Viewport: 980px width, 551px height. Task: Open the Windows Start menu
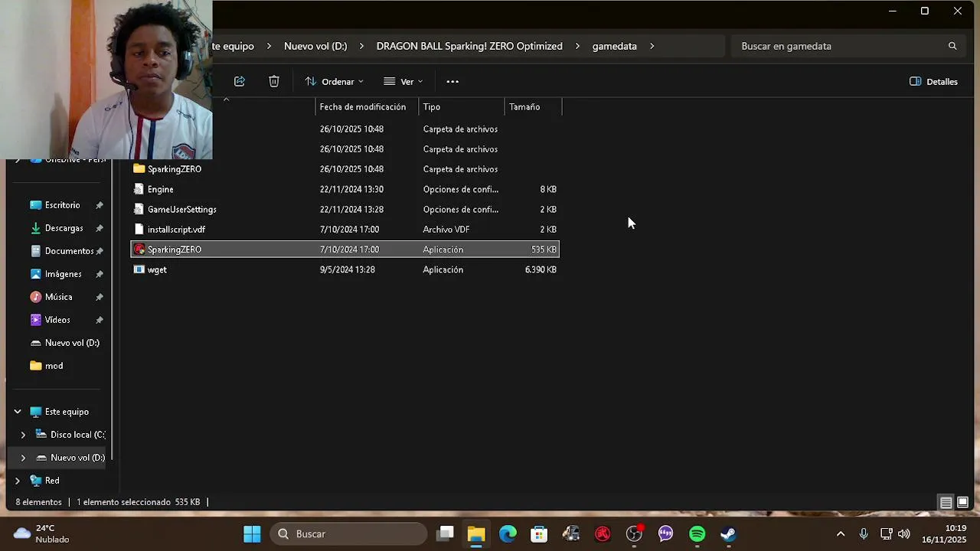point(252,534)
